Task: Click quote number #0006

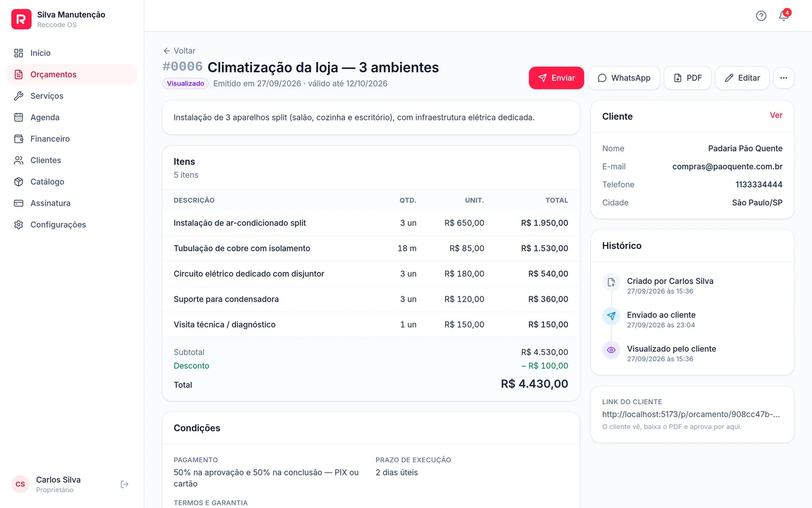Action: (183, 67)
